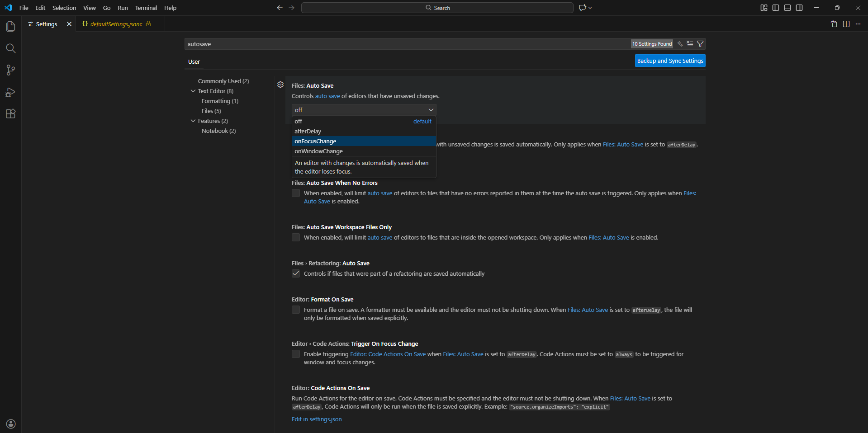This screenshot has height=433, width=868.
Task: Open the Search view in activity bar
Action: 10,48
